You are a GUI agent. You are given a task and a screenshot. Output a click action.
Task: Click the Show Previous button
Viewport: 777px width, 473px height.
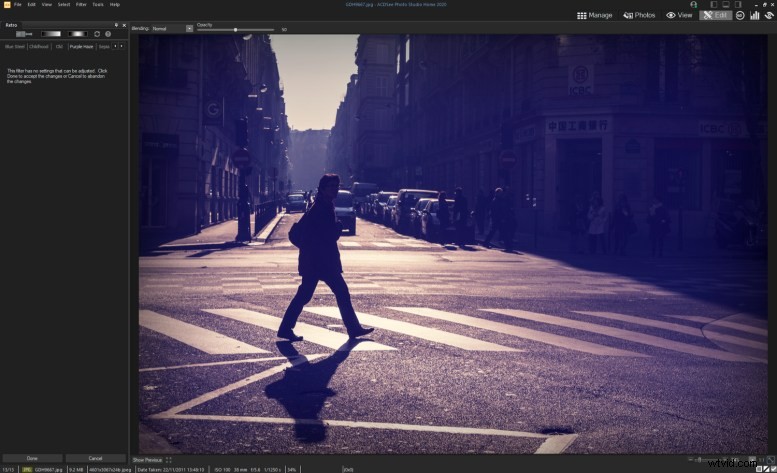[147, 460]
